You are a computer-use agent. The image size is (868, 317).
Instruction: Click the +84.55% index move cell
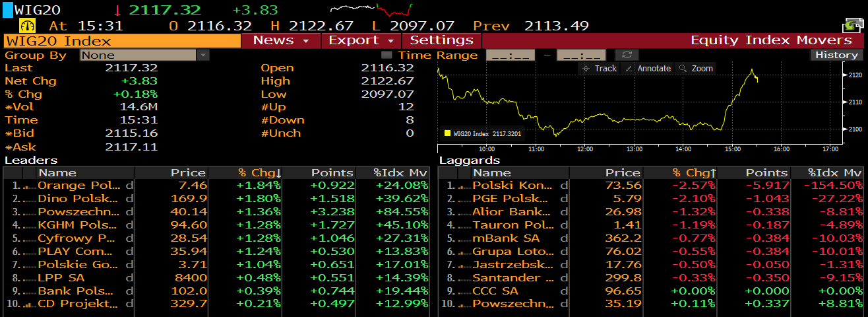pyautogui.click(x=402, y=213)
